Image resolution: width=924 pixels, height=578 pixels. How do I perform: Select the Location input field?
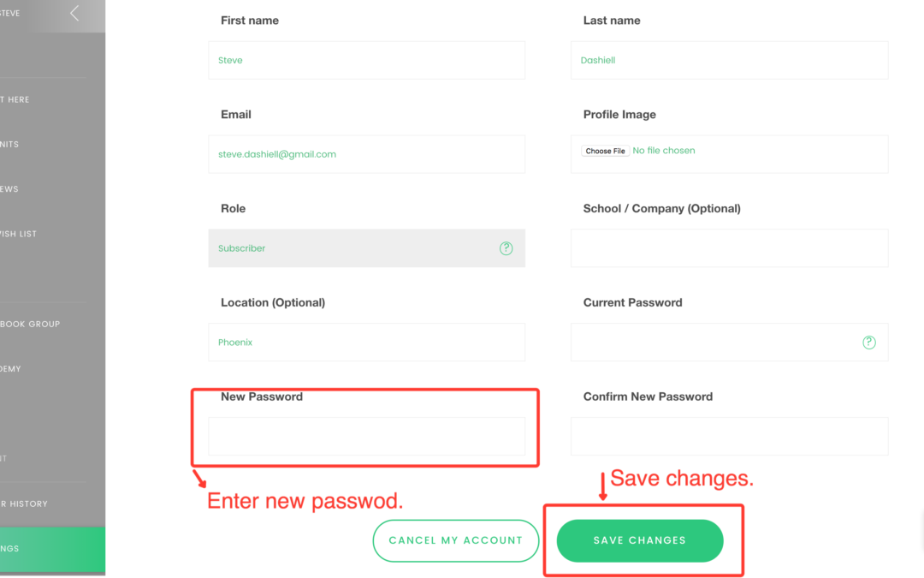click(366, 343)
